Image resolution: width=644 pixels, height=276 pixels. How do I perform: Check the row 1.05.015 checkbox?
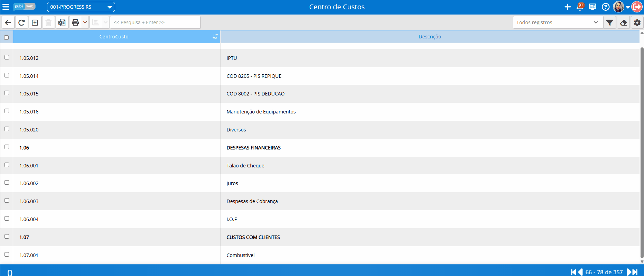[7, 93]
